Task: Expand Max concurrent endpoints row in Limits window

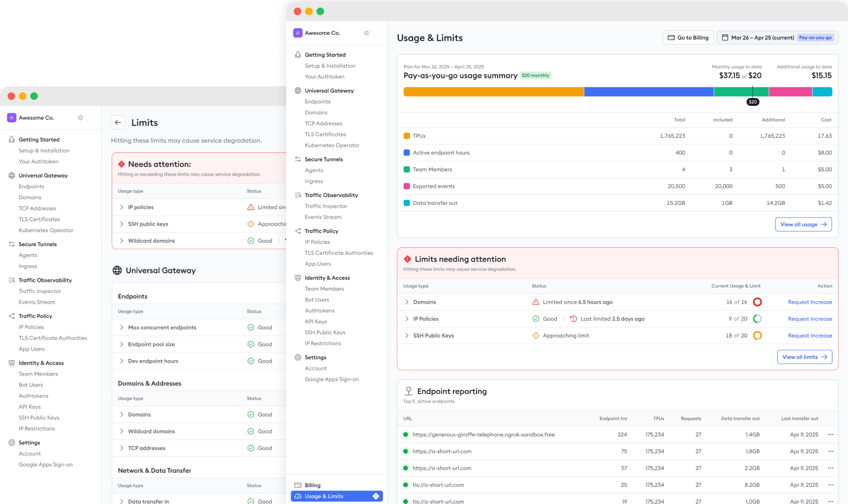Action: pos(122,327)
